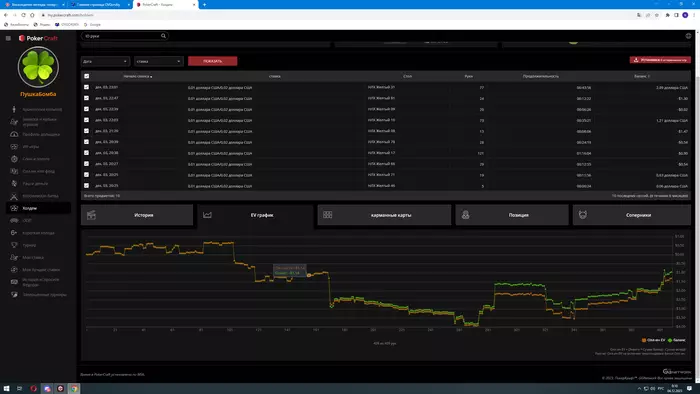Click the EV график chart icon
This screenshot has height=394, width=700.
point(207,215)
